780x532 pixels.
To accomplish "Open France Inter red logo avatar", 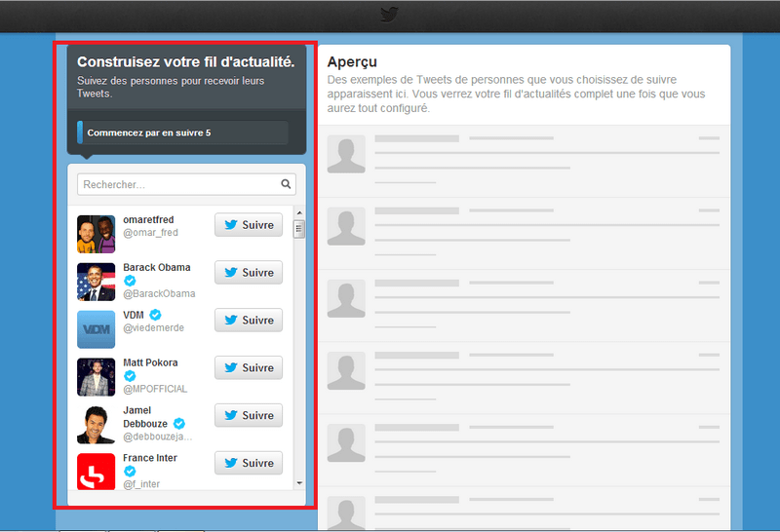I will [96, 472].
